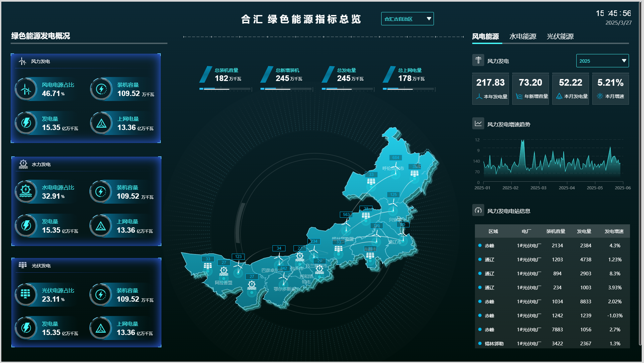Click the 风力发电 section header icon in the left panel
Screen dimensions: 644x363
pos(22,61)
